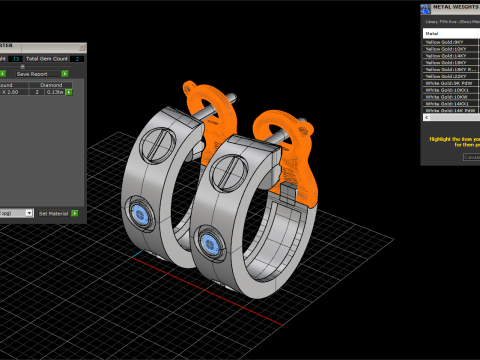480x360 pixels.
Task: Open the jpg format dropdown arrow
Action: 29,213
